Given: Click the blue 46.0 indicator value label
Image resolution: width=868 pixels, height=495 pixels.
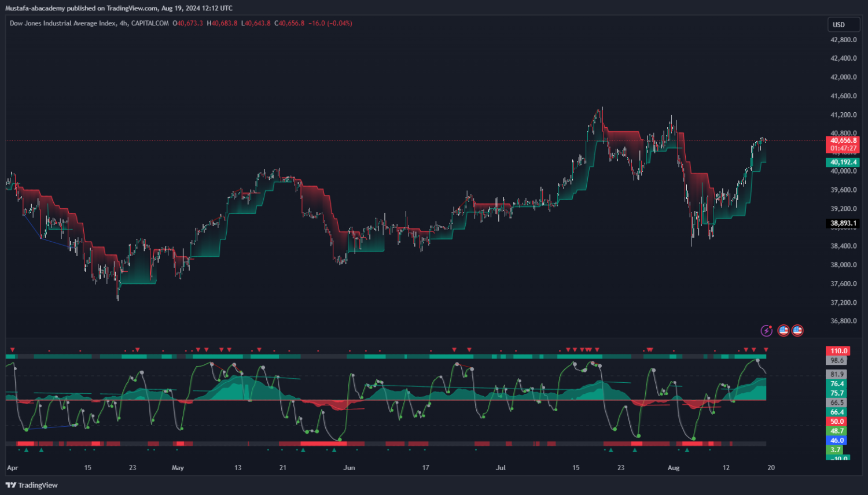Looking at the screenshot, I should 837,441.
